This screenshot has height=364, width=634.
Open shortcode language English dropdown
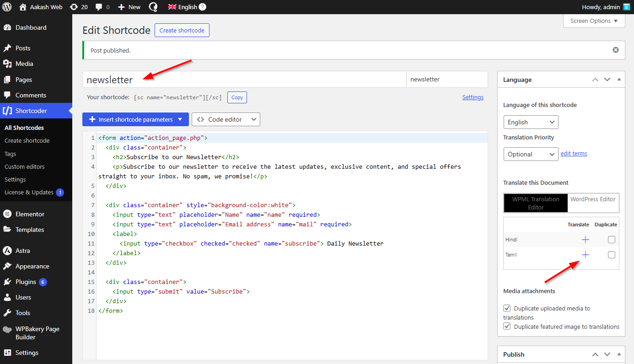click(x=531, y=122)
